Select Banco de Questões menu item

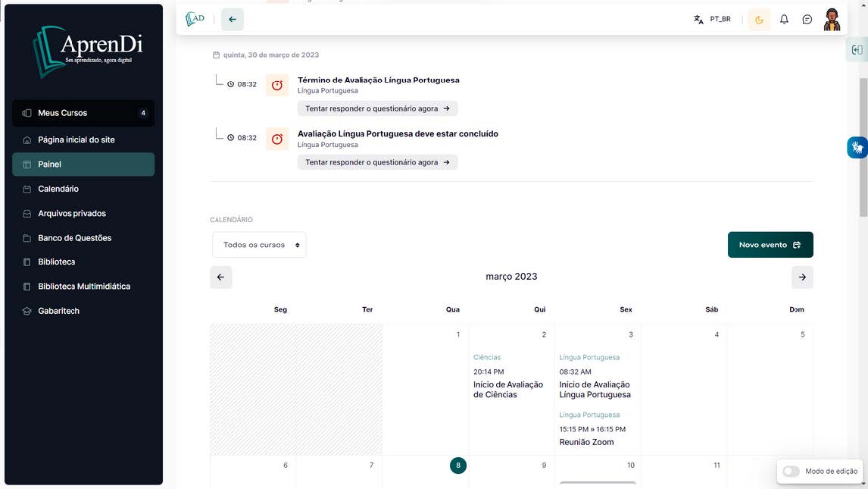click(74, 238)
